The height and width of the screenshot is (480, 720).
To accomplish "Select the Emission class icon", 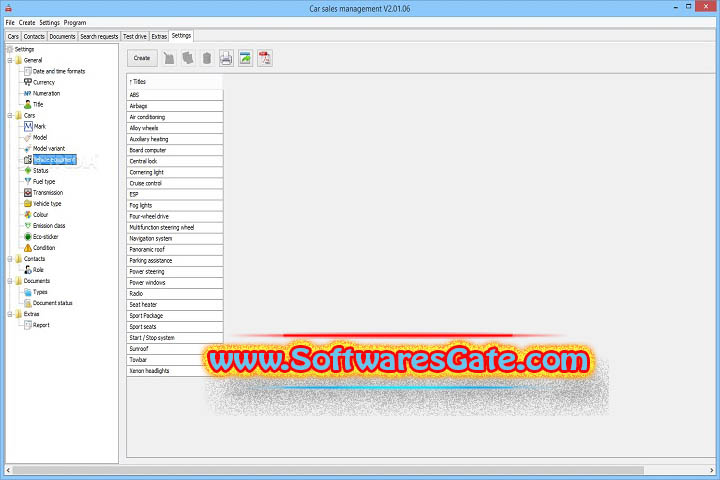I will pyautogui.click(x=28, y=226).
